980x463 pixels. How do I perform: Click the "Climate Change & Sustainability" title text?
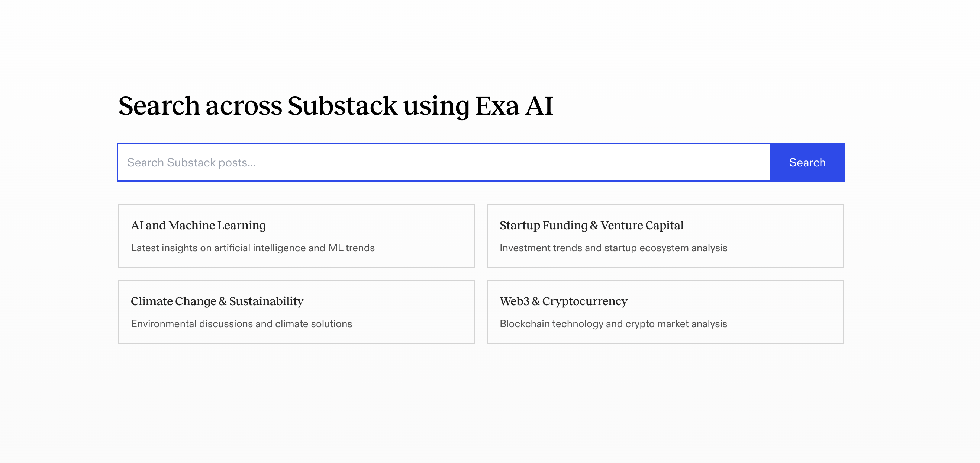(x=217, y=301)
